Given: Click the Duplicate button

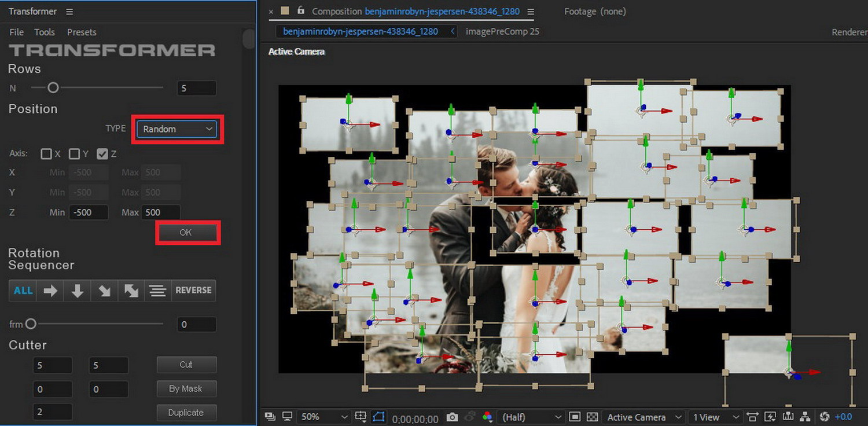Looking at the screenshot, I should tap(186, 413).
